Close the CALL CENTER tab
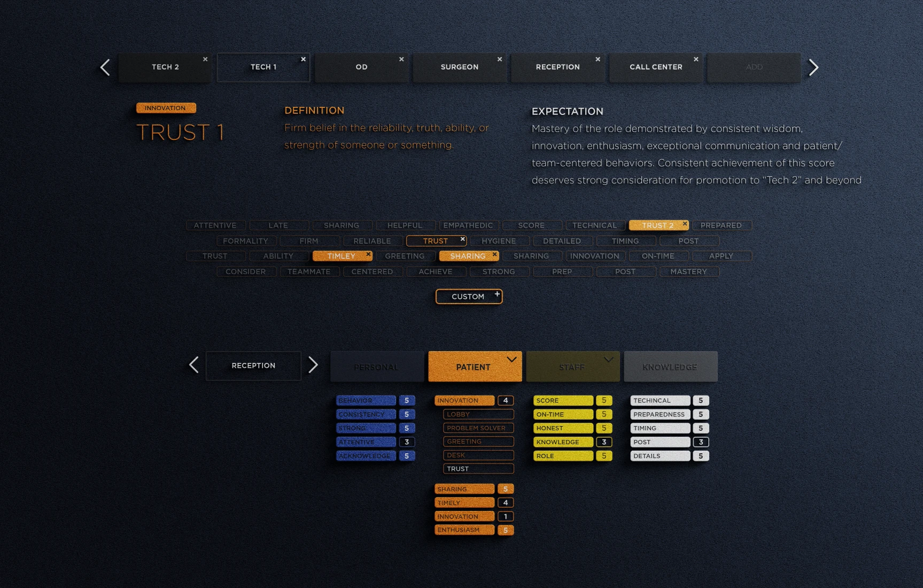Screen dimensions: 923x588 point(696,59)
